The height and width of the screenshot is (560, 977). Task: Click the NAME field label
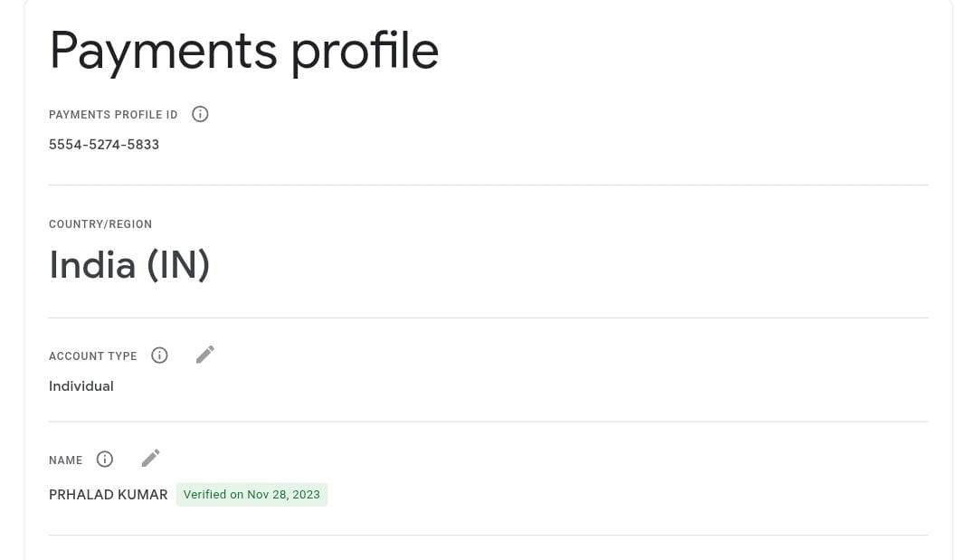click(65, 460)
